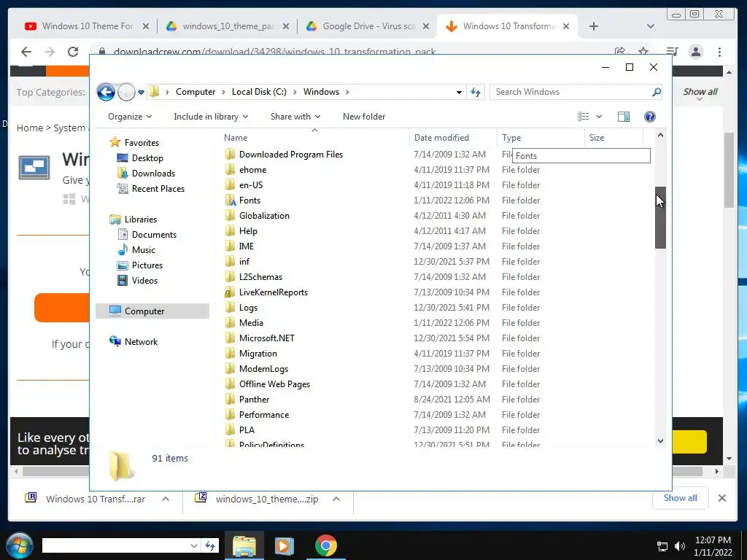Click the Explorer Back arrow button
Viewport: 747px width, 560px height.
(106, 92)
